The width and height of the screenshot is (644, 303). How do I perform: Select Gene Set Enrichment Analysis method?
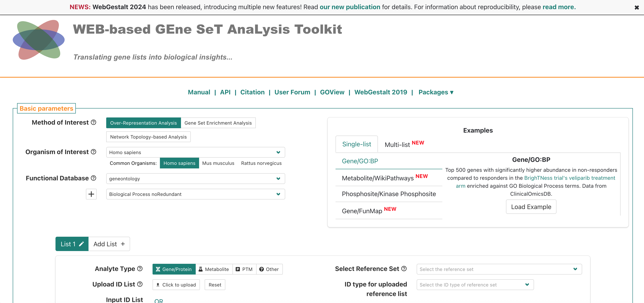pyautogui.click(x=218, y=123)
